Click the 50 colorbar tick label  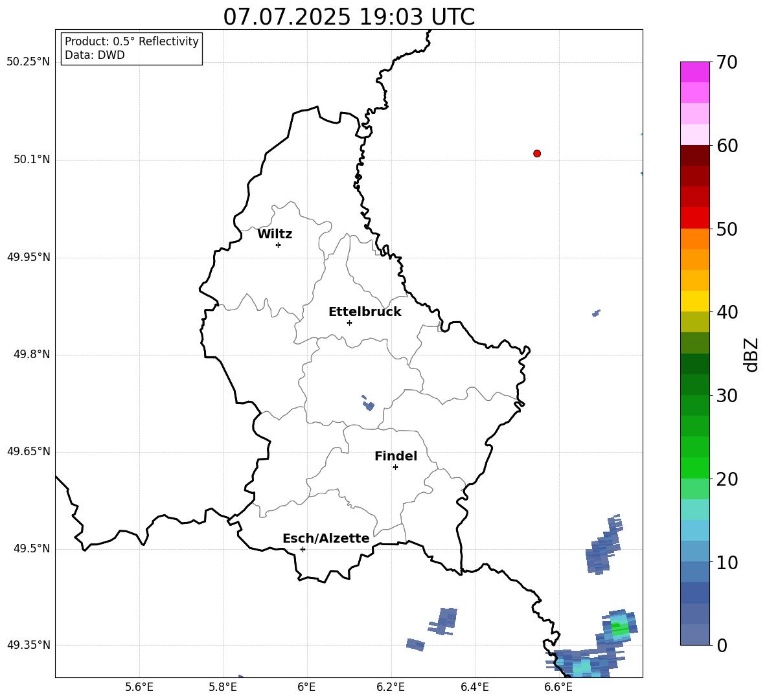[727, 229]
